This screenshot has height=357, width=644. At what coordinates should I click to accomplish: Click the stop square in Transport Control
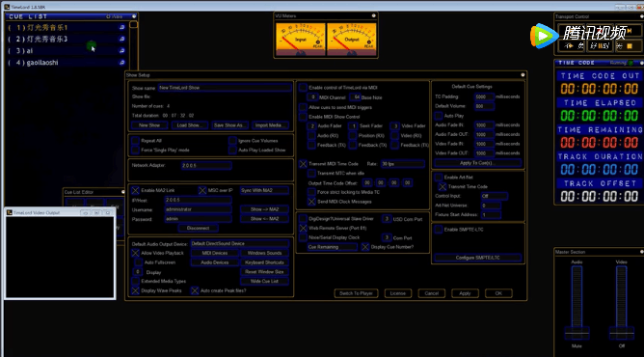click(x=630, y=46)
